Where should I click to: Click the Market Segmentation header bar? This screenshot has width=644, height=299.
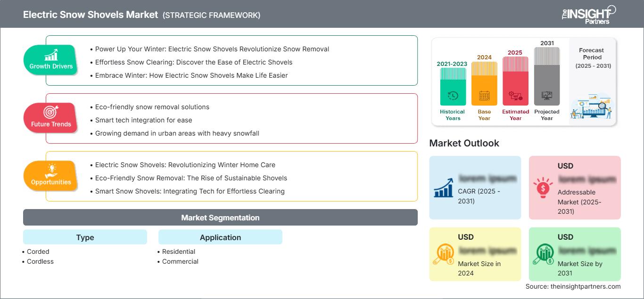[220, 218]
